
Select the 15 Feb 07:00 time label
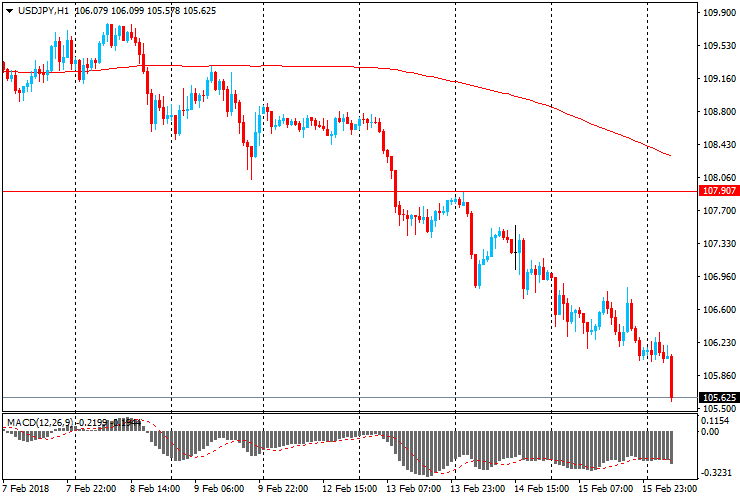pyautogui.click(x=605, y=489)
